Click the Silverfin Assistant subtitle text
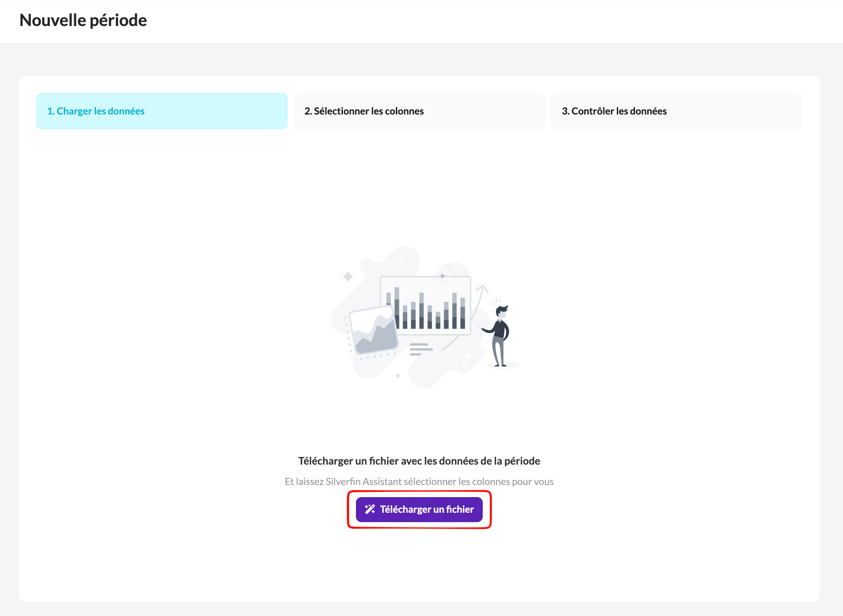 click(x=419, y=482)
